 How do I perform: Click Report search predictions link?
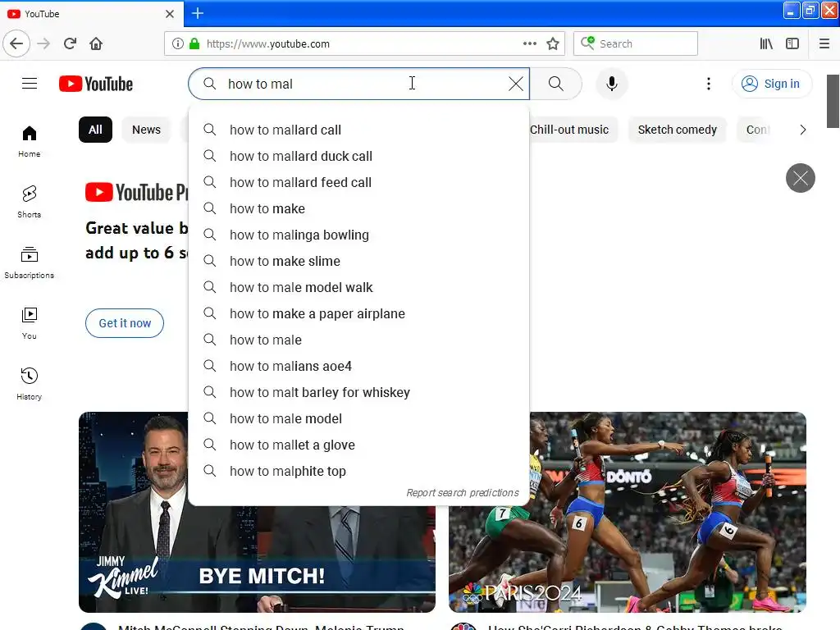(x=463, y=492)
